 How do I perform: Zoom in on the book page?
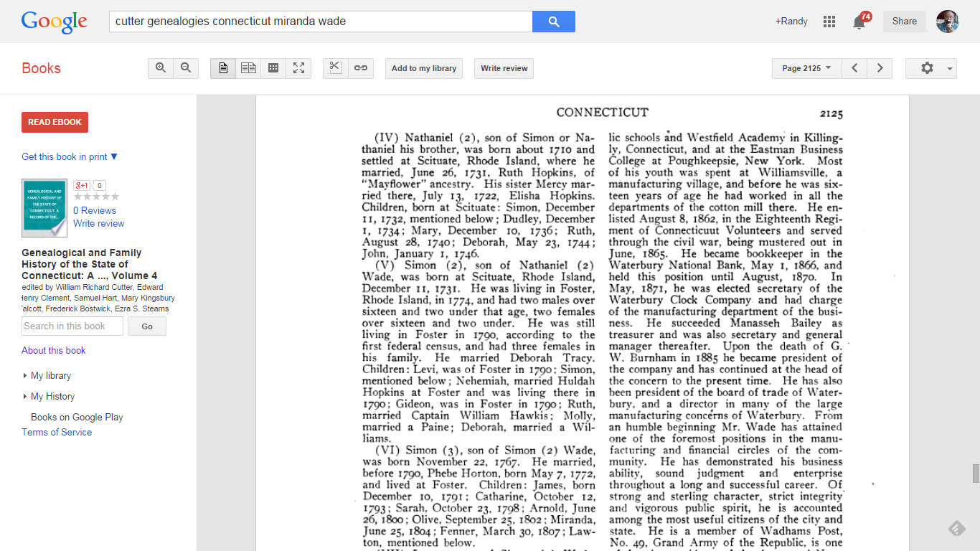[161, 68]
